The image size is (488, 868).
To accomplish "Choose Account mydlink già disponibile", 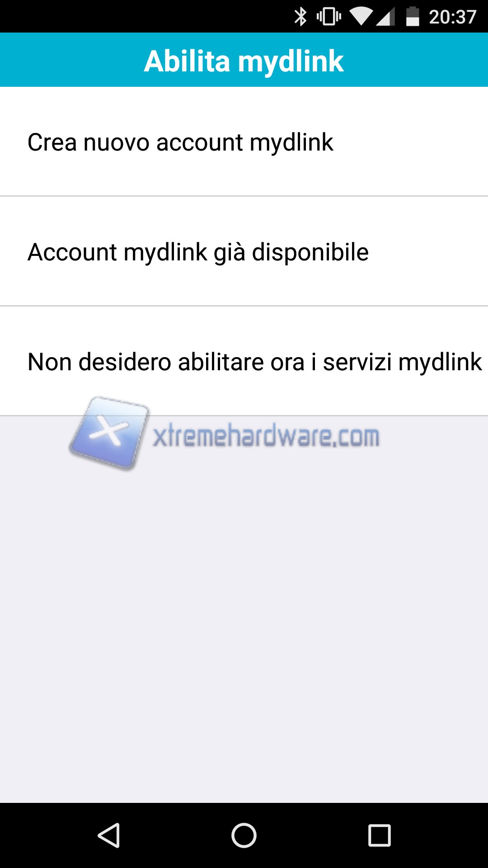I will coord(244,251).
